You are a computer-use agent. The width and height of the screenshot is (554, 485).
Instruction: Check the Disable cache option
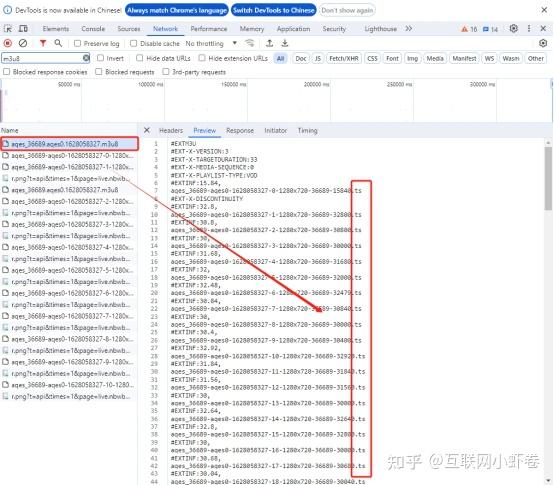133,43
